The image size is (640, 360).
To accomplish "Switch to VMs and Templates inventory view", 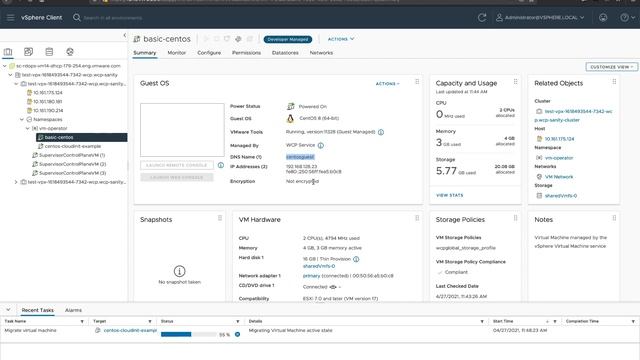I will (x=28, y=52).
